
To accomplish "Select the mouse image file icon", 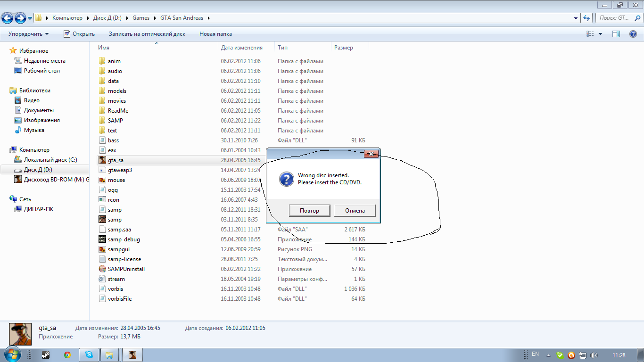I will tap(102, 180).
